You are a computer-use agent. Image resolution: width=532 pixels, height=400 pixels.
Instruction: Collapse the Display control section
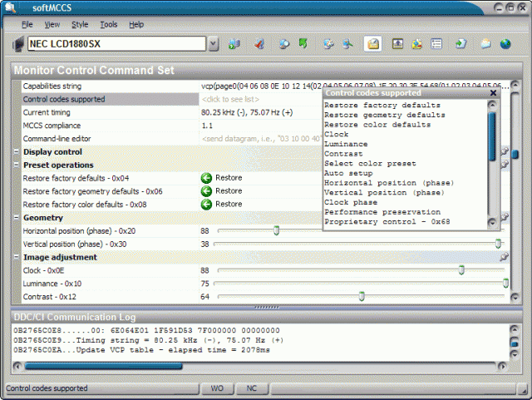16,151
